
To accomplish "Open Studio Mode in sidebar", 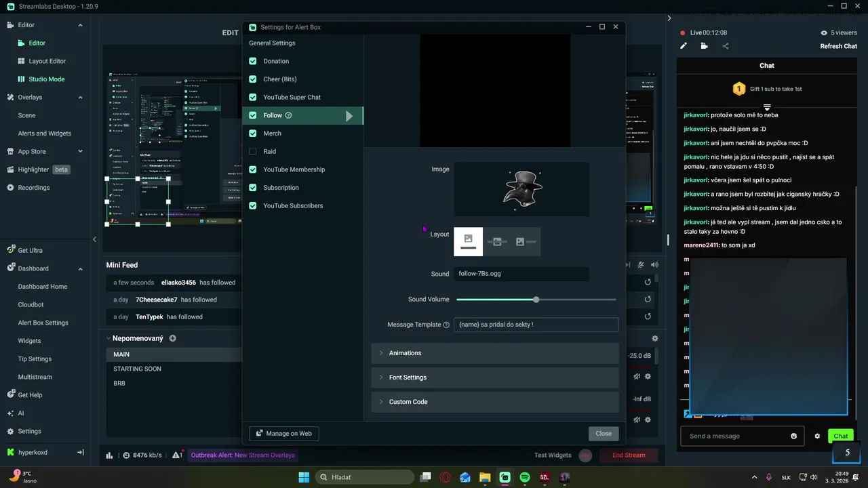I will (x=46, y=79).
